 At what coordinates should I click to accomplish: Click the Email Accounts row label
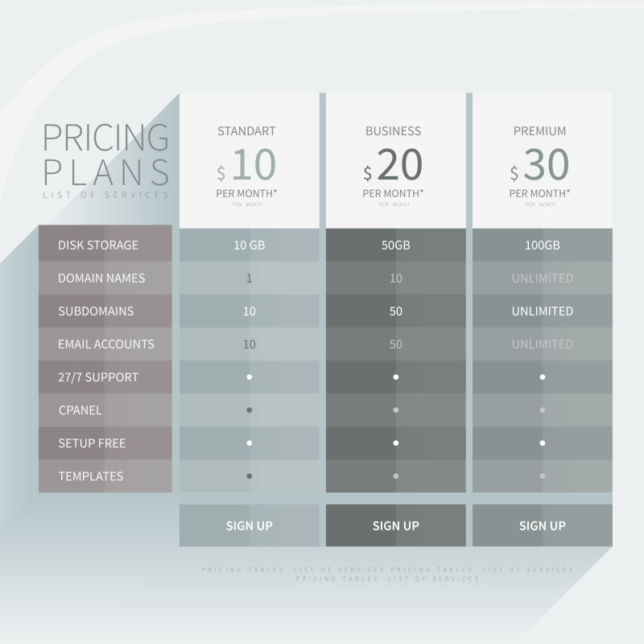pyautogui.click(x=105, y=344)
